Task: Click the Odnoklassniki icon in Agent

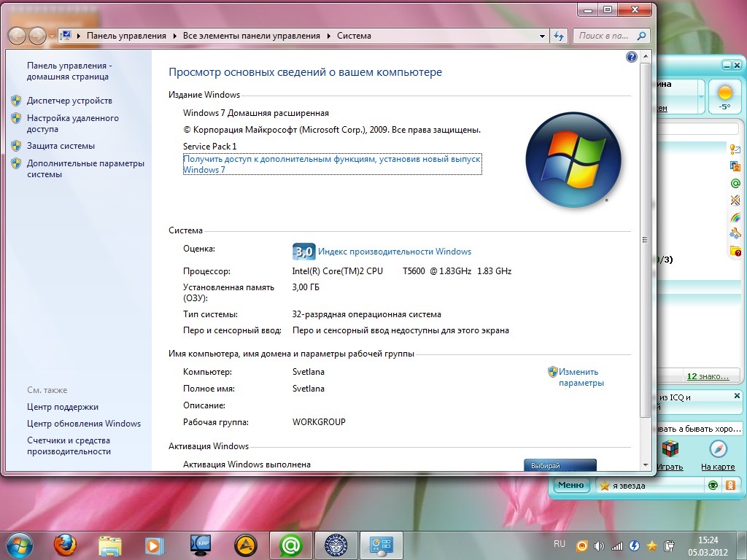Action: tap(730, 485)
